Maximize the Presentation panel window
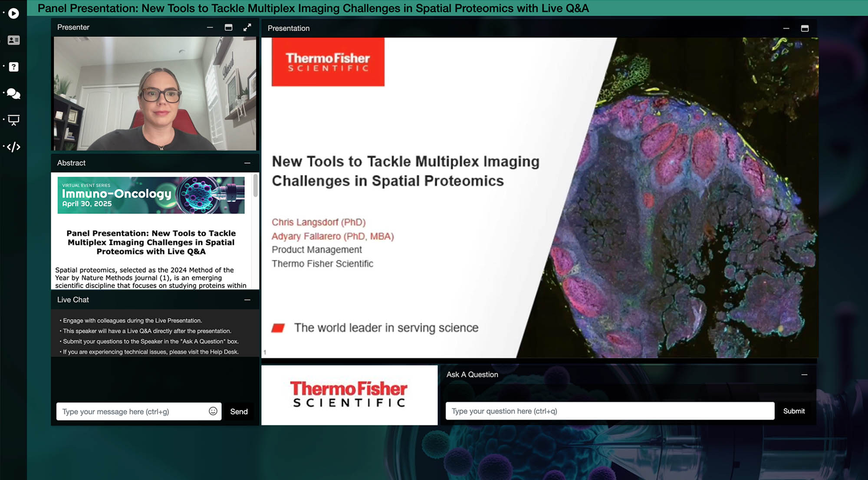The image size is (868, 480). tap(805, 28)
